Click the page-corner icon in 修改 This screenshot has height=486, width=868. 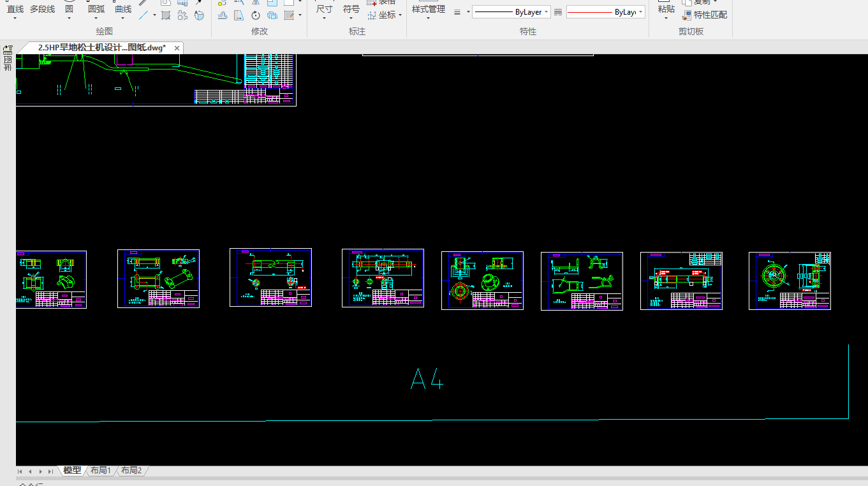point(239,15)
